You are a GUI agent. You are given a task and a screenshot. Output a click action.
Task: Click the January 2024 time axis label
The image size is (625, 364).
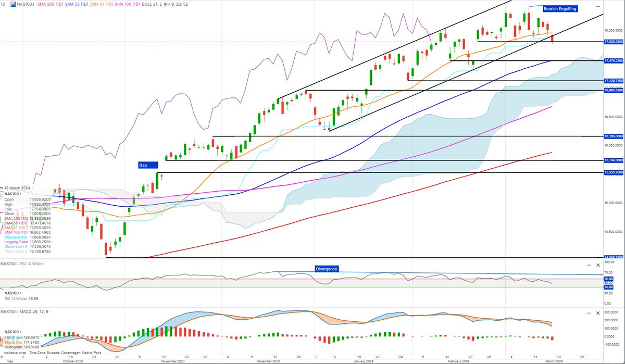pos(363,361)
